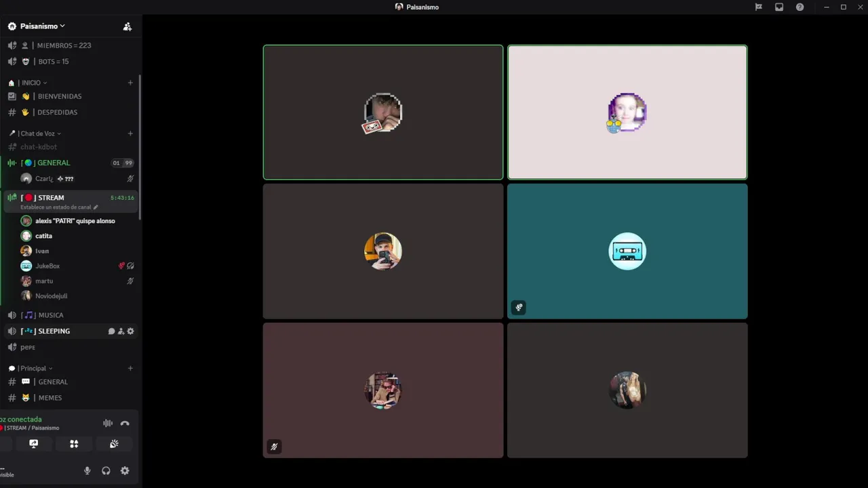
Task: Join the GENERAL voice channel
Action: [54, 163]
